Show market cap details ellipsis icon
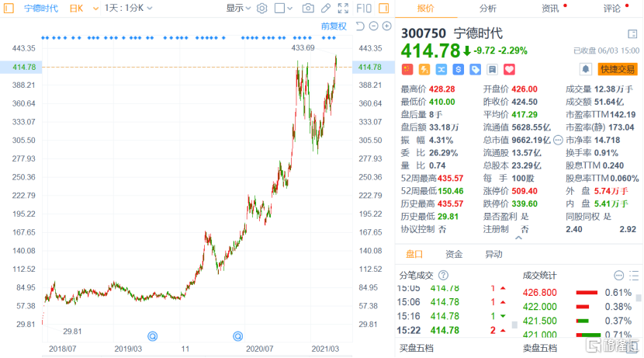 [x=558, y=140]
